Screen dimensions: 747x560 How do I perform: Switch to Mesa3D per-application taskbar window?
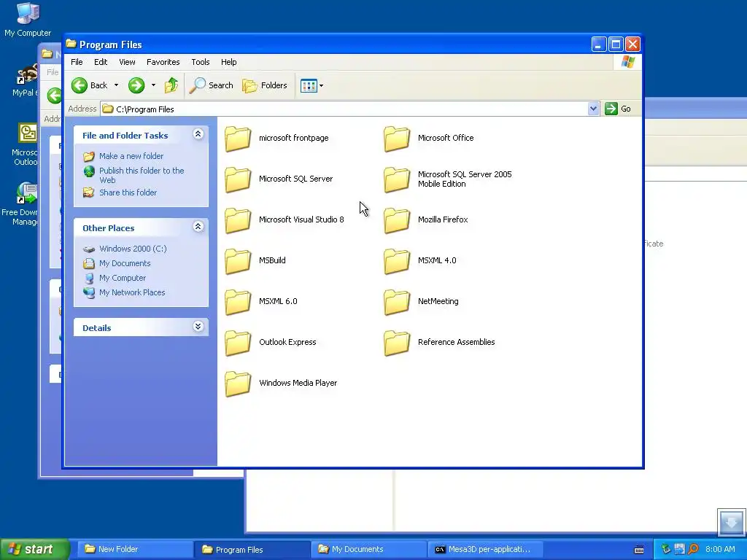(x=484, y=550)
